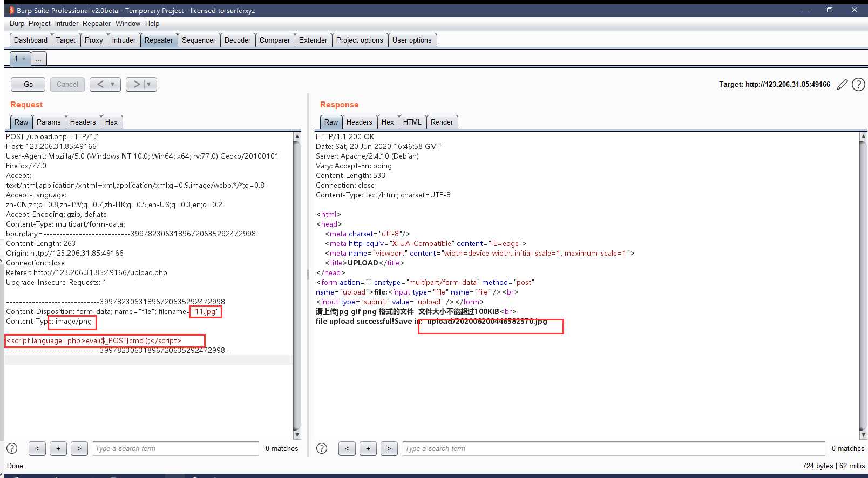
Task: Open response search help icon
Action: pos(322,448)
